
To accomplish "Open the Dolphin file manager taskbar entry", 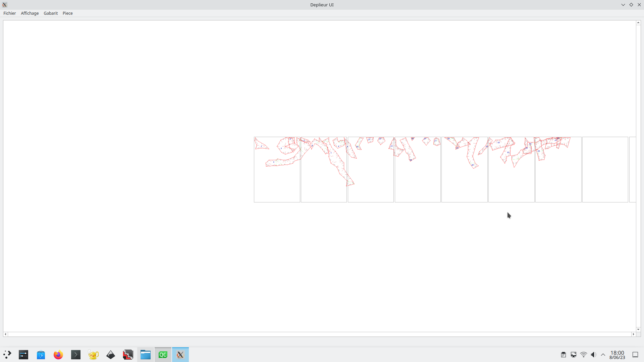I will [x=146, y=355].
